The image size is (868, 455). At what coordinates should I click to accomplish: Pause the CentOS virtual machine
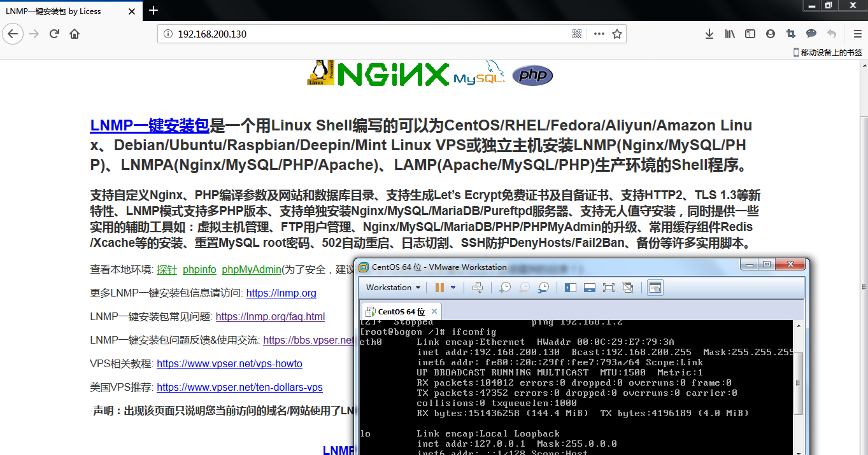[439, 288]
